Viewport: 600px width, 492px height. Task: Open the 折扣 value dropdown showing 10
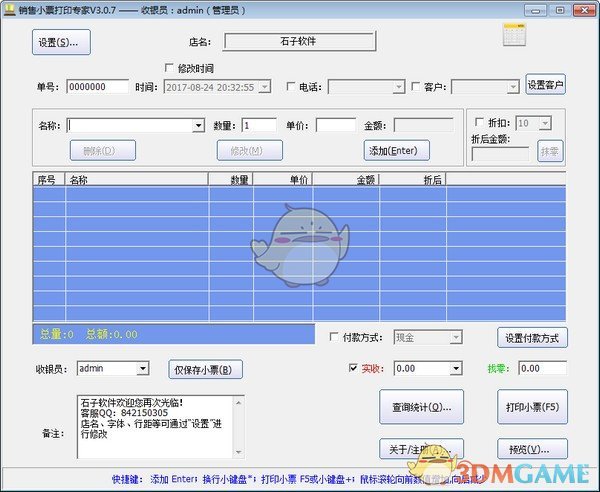pyautogui.click(x=545, y=123)
